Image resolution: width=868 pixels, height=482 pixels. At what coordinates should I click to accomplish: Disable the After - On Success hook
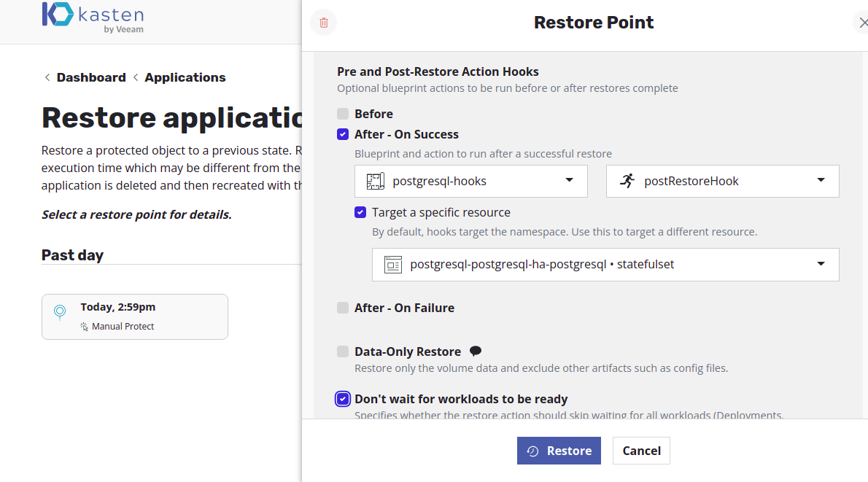342,134
